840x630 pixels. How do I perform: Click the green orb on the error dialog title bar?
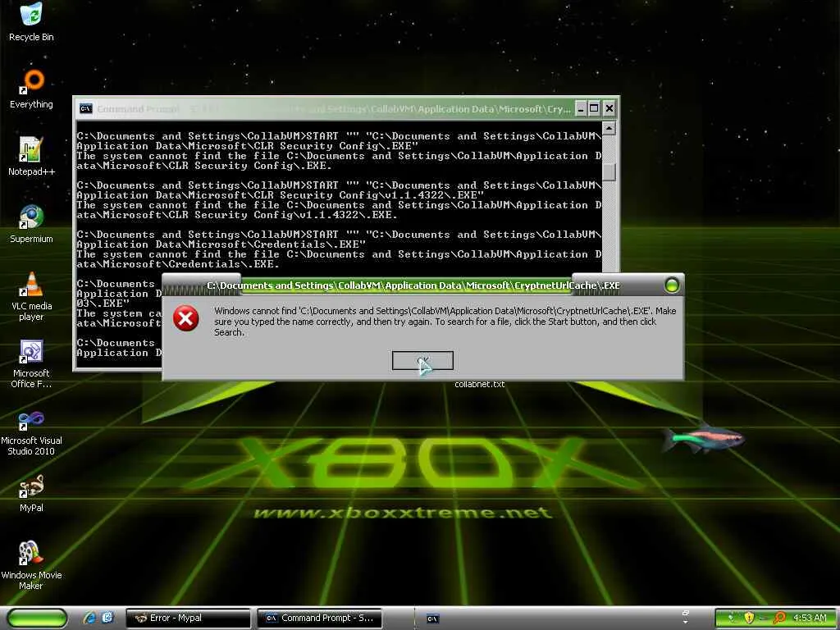[x=671, y=285]
